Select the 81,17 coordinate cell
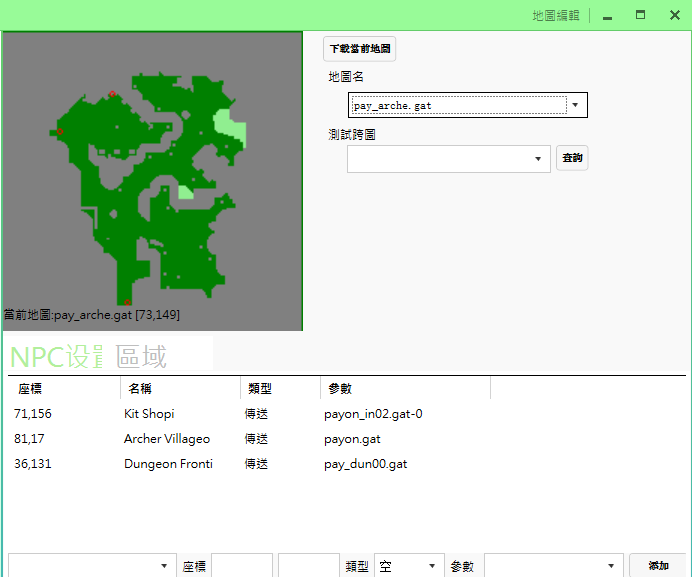Viewport: 692px width, 577px height. [29, 439]
